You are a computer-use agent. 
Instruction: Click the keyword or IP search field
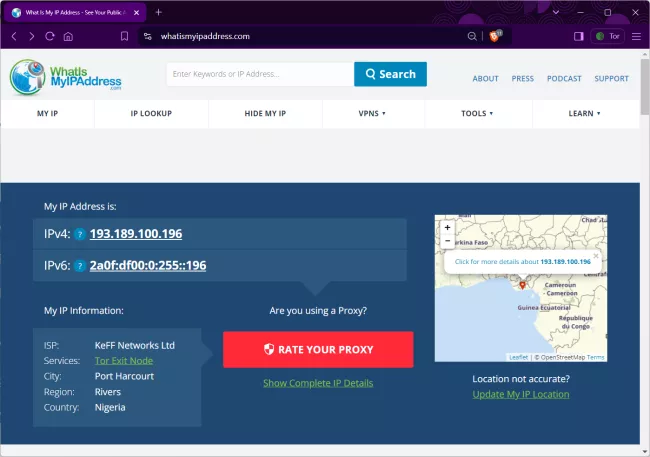tap(260, 74)
